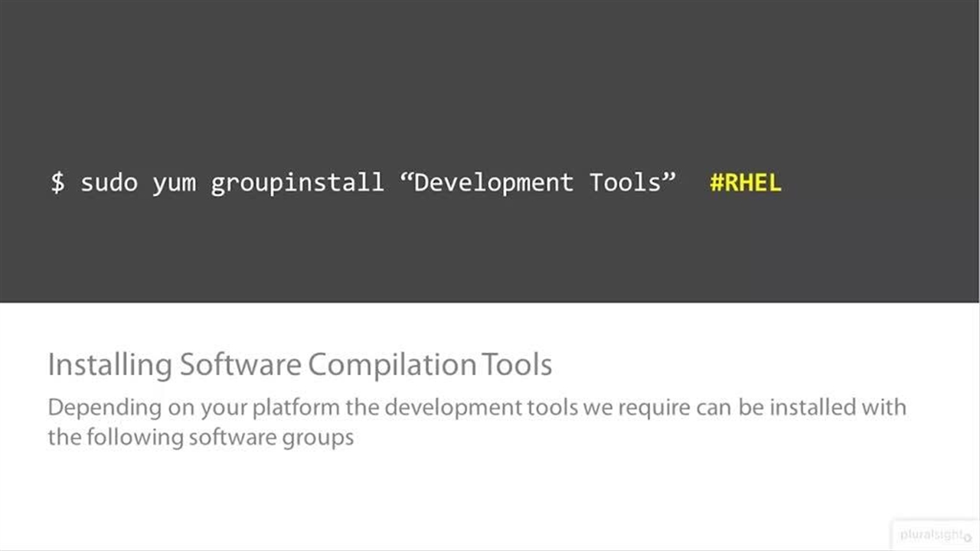980x551 pixels.
Task: Click the dollar sign shell prompt
Action: coord(57,183)
